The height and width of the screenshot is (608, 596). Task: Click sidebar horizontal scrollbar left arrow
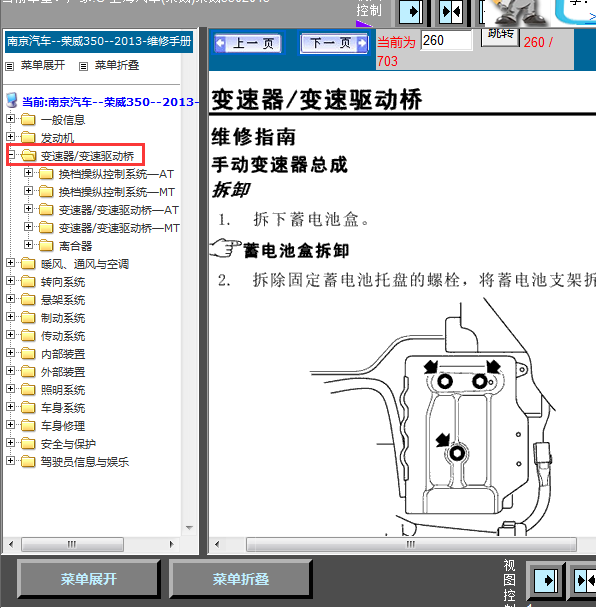click(11, 544)
